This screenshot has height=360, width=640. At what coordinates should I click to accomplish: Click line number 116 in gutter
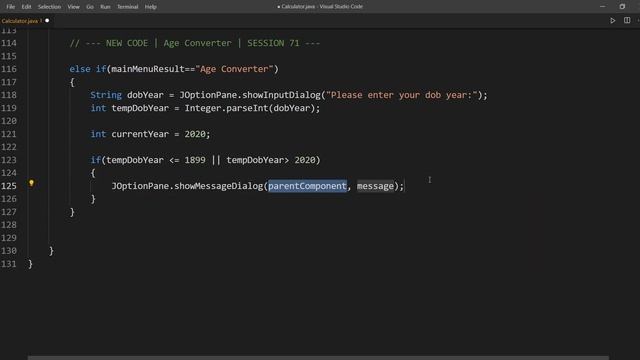coord(9,69)
